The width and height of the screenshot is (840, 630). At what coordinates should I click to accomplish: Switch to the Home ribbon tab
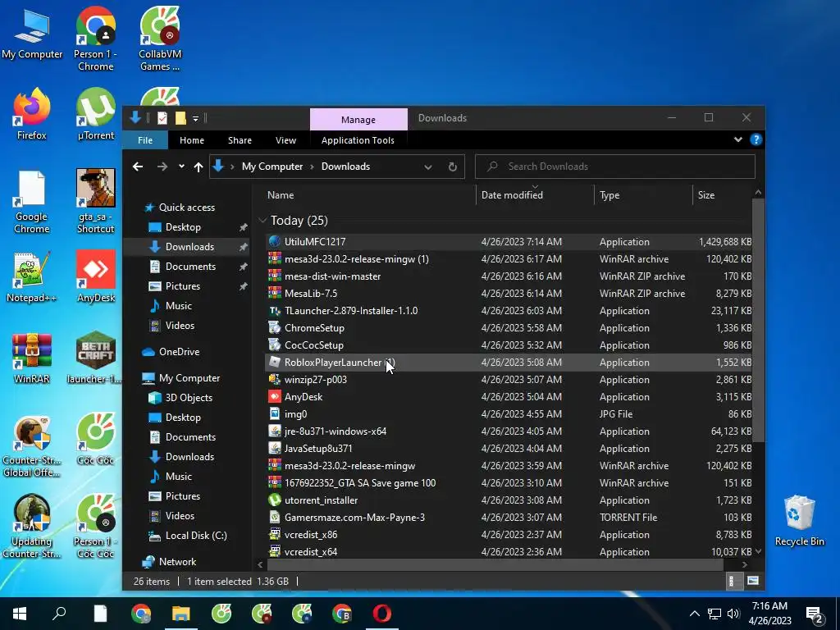[x=192, y=140]
